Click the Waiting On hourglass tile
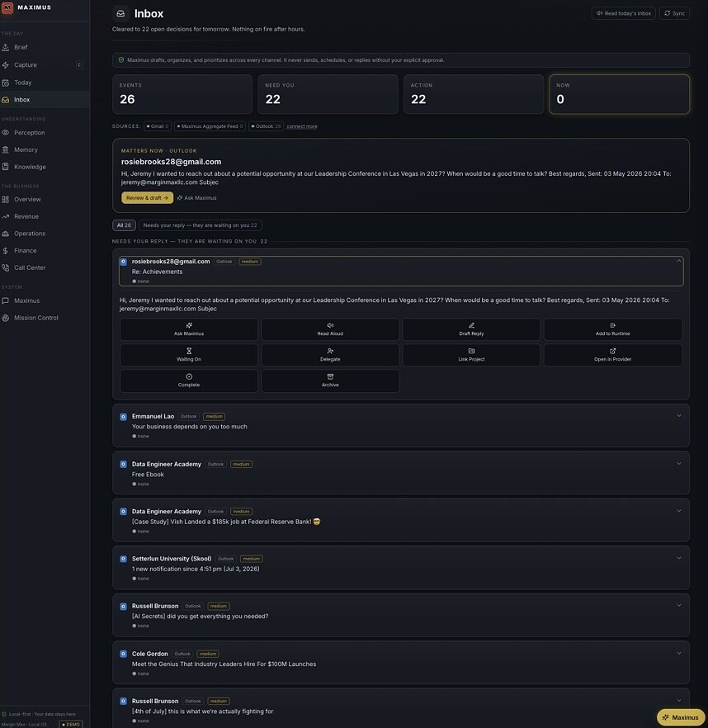The image size is (708, 728). [x=189, y=355]
